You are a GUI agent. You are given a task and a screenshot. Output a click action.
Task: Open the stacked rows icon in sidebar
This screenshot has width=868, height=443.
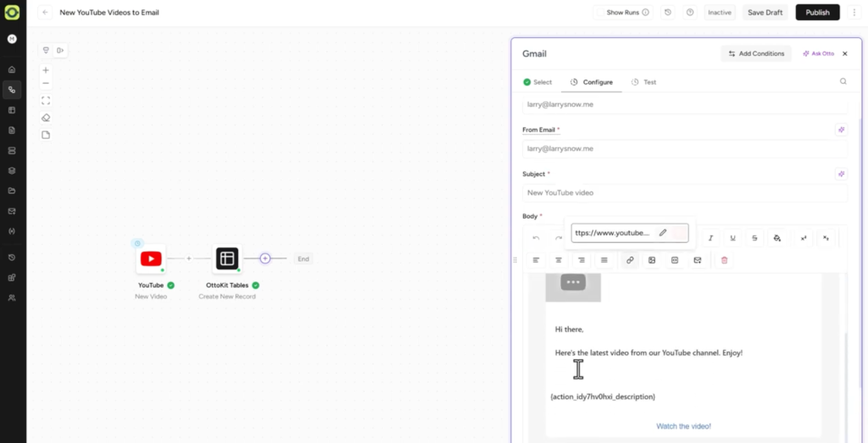click(12, 151)
